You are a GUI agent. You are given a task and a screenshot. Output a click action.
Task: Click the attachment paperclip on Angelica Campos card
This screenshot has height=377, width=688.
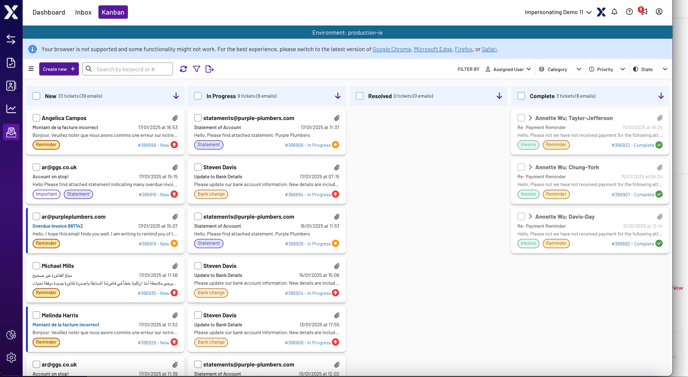(175, 118)
